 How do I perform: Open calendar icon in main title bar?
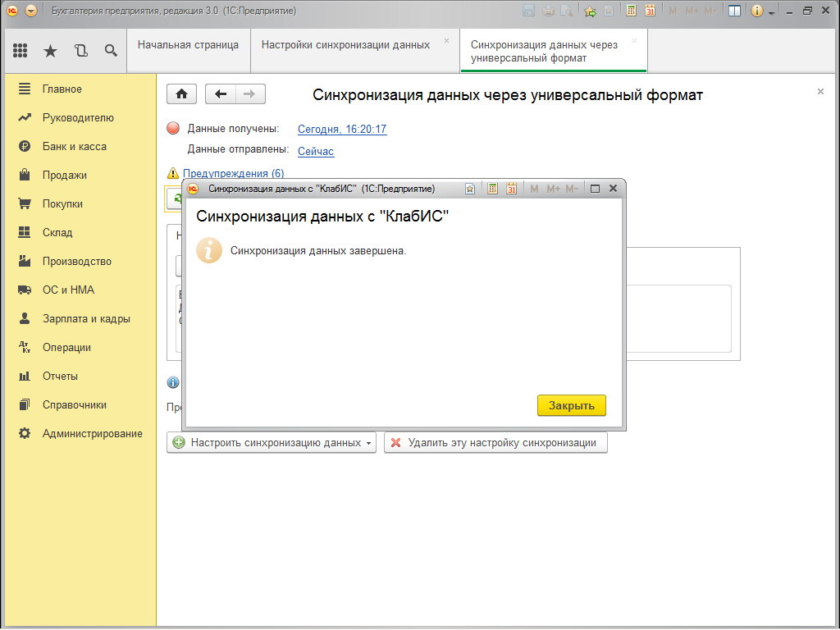click(x=650, y=10)
